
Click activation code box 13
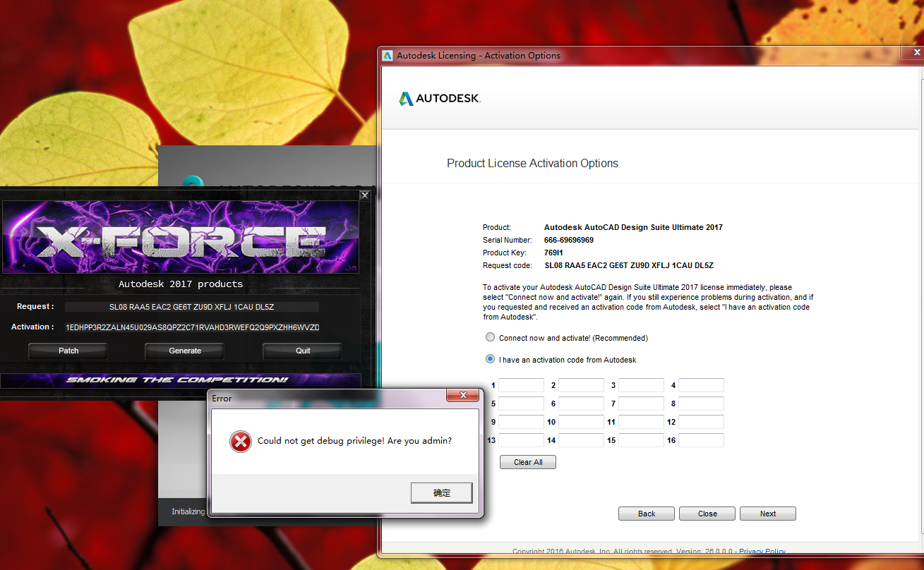[x=521, y=440]
